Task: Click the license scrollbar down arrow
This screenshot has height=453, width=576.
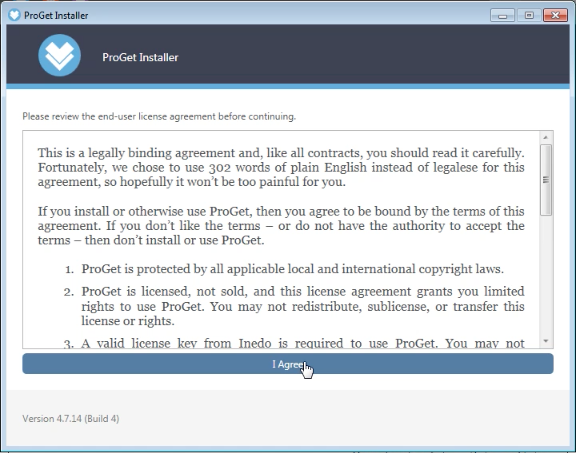Action: [x=546, y=341]
